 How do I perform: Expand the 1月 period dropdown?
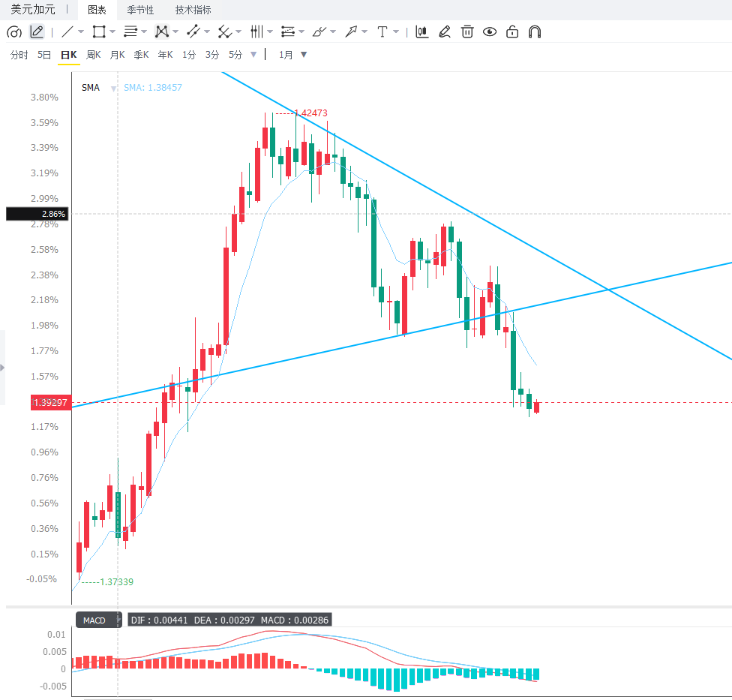point(292,55)
